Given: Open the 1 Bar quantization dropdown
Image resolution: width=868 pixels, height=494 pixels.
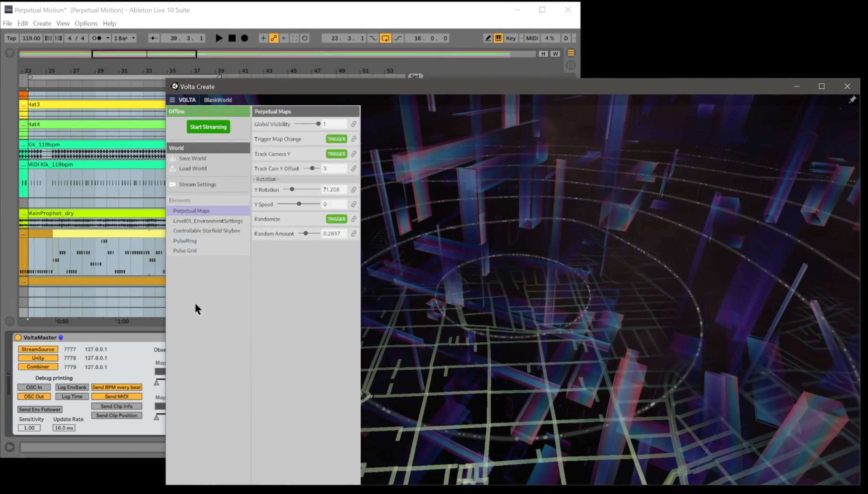Looking at the screenshot, I should [125, 38].
